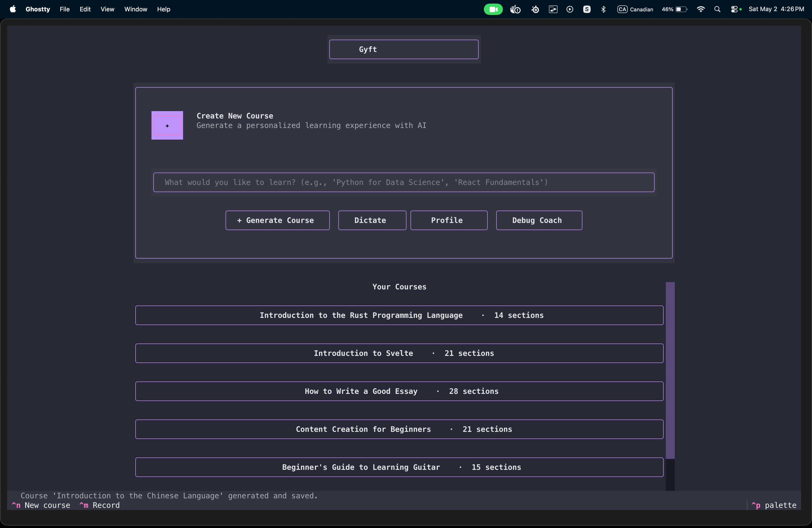Open the File menu
This screenshot has height=528, width=812.
click(65, 9)
